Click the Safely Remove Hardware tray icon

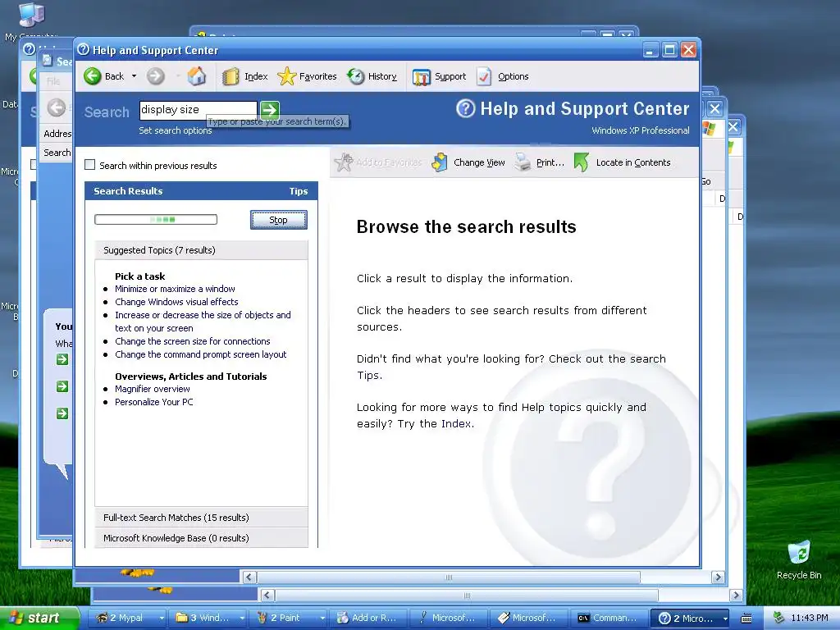(779, 618)
